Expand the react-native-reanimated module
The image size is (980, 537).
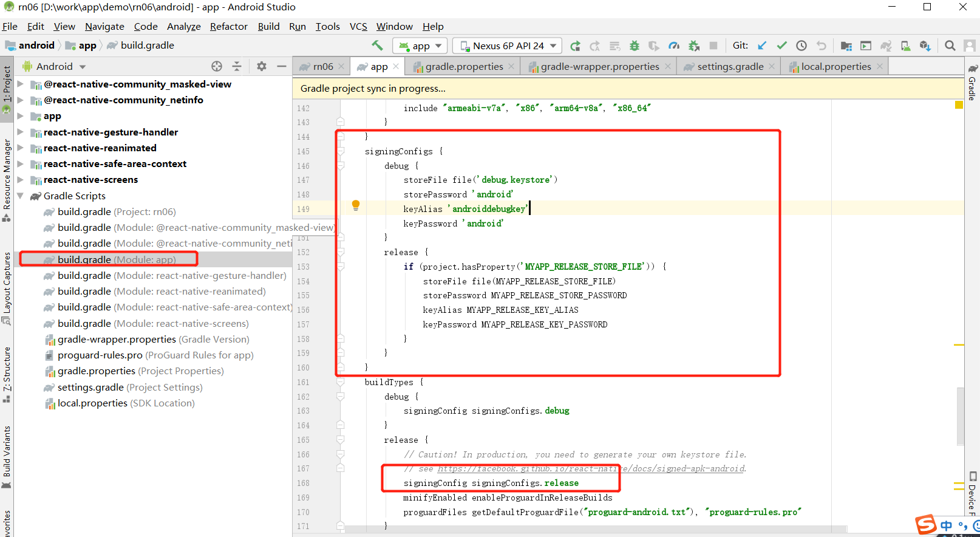pyautogui.click(x=20, y=148)
